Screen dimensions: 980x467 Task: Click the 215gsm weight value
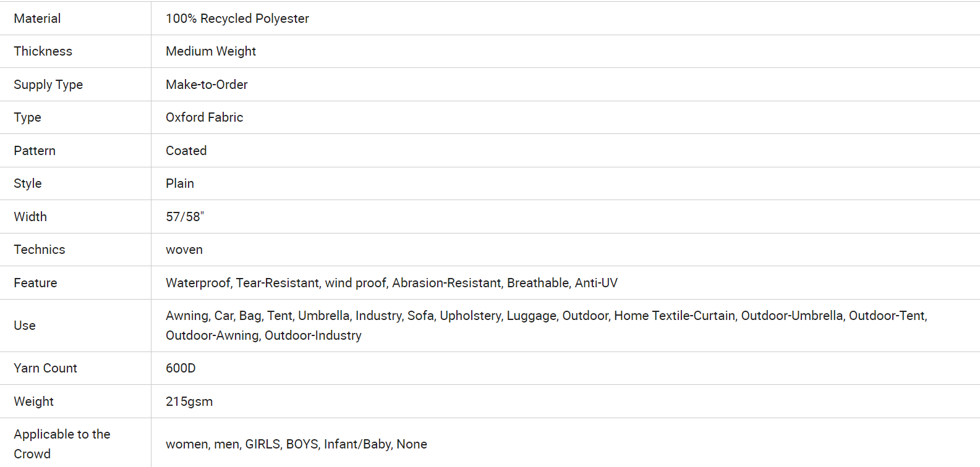[x=189, y=402]
